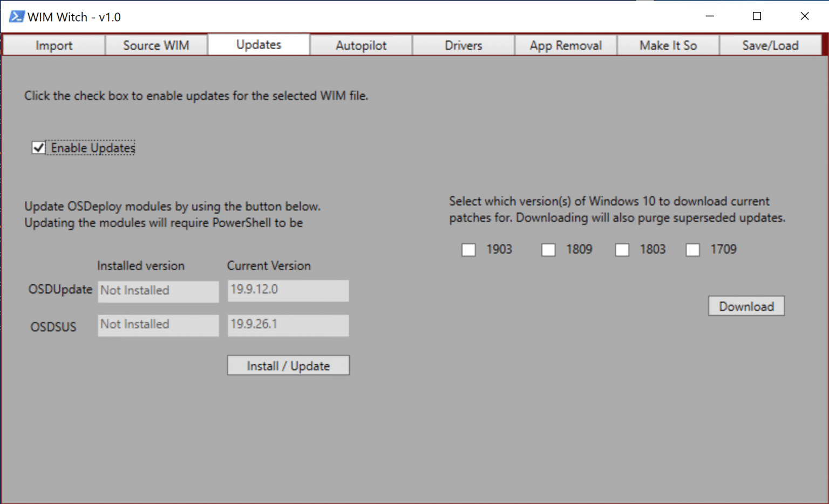This screenshot has width=829, height=504.
Task: Open the Drivers tab
Action: click(x=463, y=45)
